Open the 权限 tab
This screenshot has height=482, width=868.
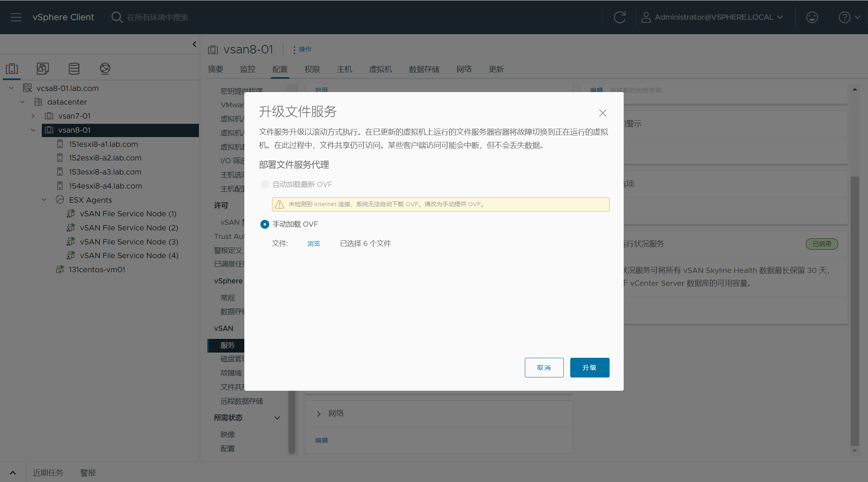pos(312,69)
